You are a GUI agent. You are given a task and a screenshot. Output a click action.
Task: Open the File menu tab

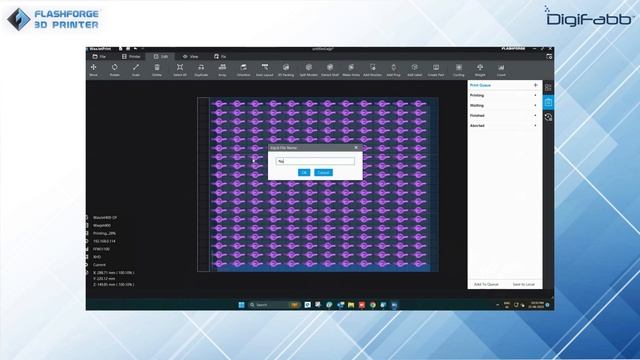[99, 56]
